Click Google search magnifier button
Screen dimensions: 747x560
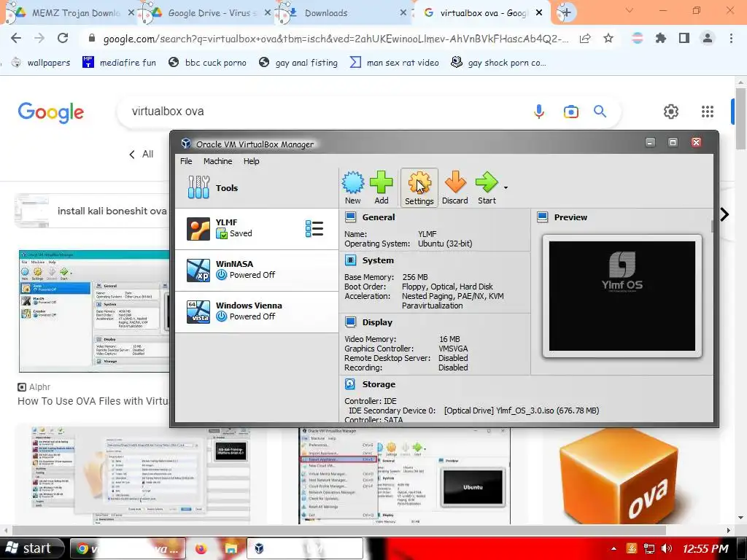coord(600,112)
